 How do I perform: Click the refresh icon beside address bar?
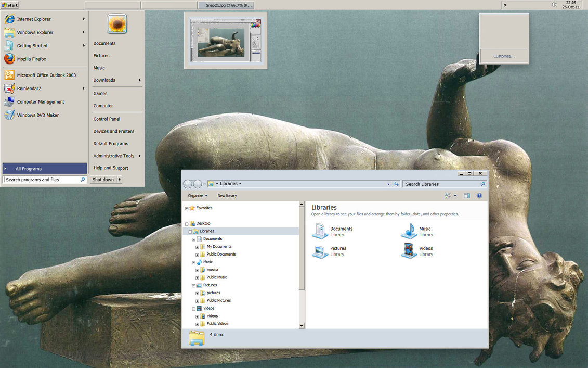point(396,184)
